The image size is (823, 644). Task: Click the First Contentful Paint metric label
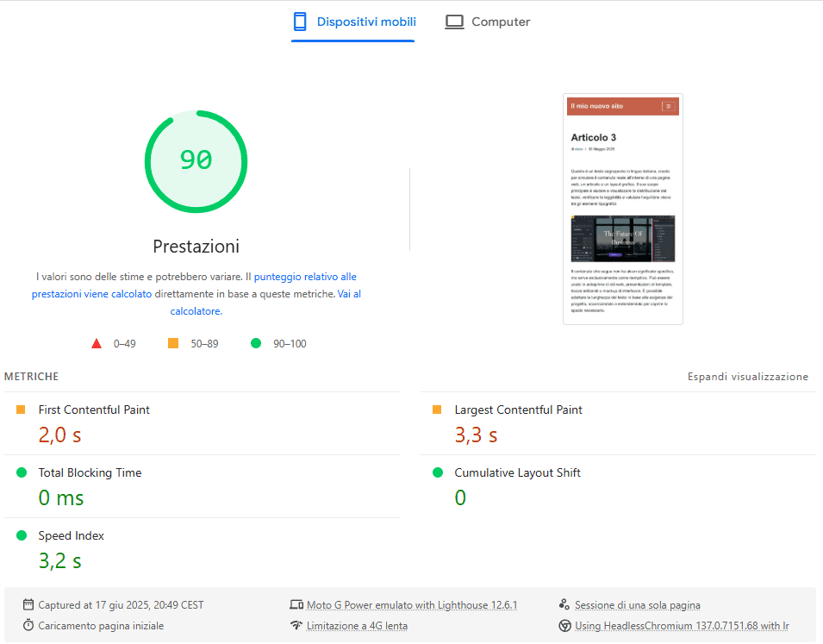(94, 410)
